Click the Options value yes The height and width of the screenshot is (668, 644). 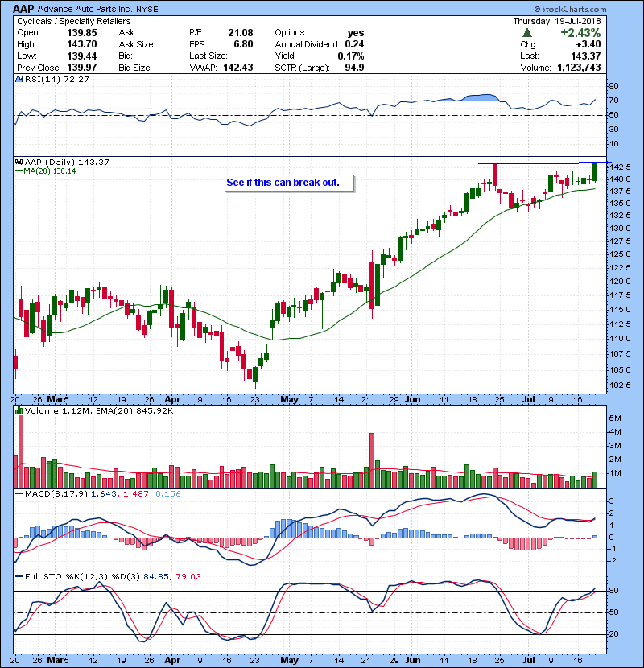coord(356,33)
